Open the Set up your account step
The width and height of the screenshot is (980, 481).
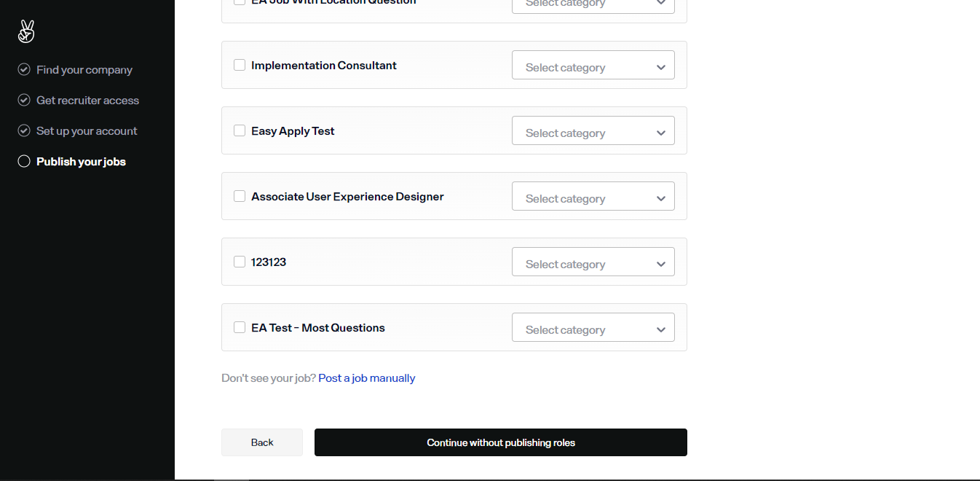coord(87,131)
